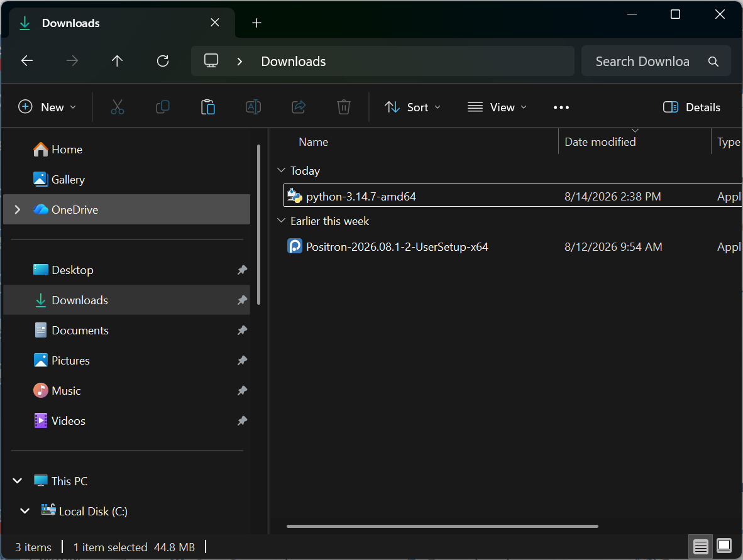Open Home in the sidebar

pyautogui.click(x=126, y=149)
